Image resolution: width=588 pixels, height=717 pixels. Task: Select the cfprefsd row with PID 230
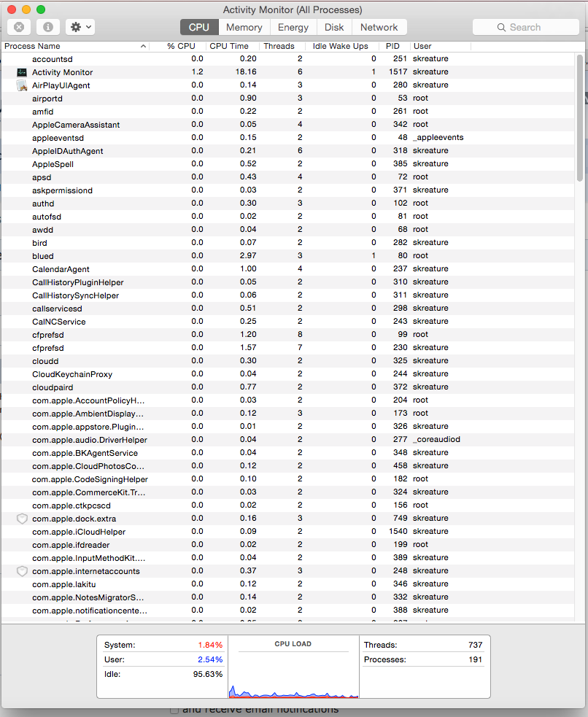click(288, 347)
